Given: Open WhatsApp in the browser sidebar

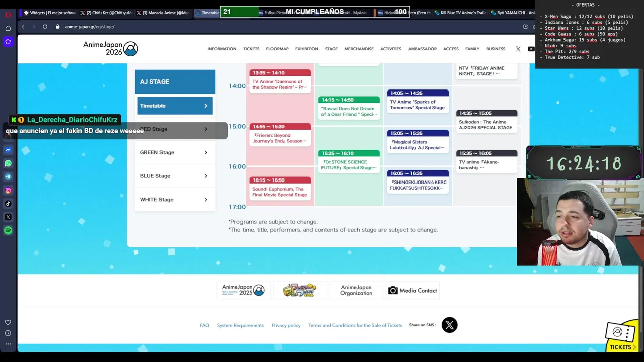Looking at the screenshot, I should pyautogui.click(x=8, y=163).
